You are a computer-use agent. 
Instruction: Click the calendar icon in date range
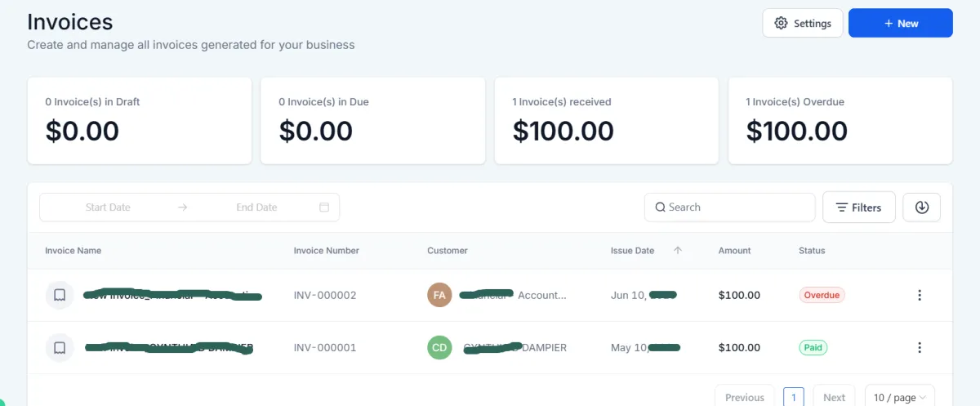[x=324, y=207]
